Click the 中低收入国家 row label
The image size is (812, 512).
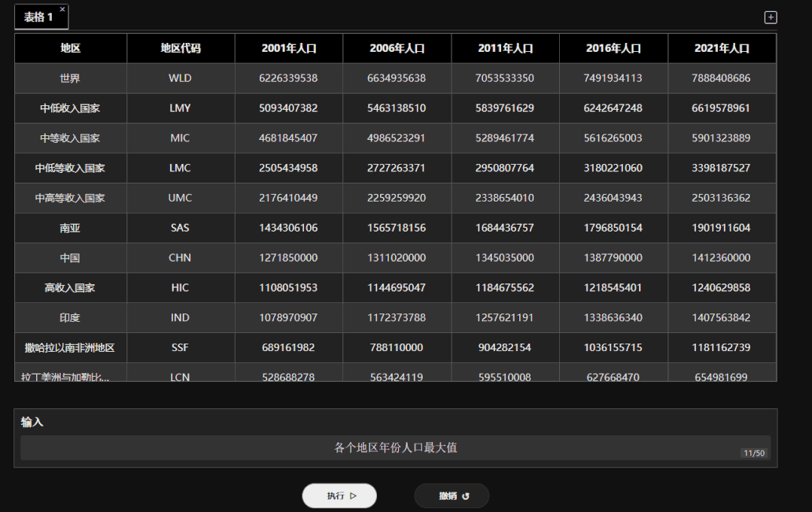coord(71,108)
